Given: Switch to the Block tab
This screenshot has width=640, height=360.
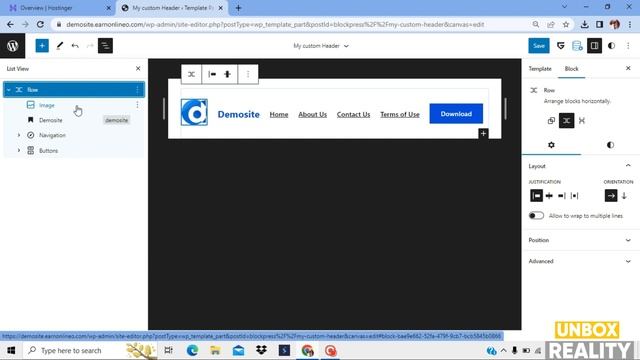Looking at the screenshot, I should click(571, 69).
